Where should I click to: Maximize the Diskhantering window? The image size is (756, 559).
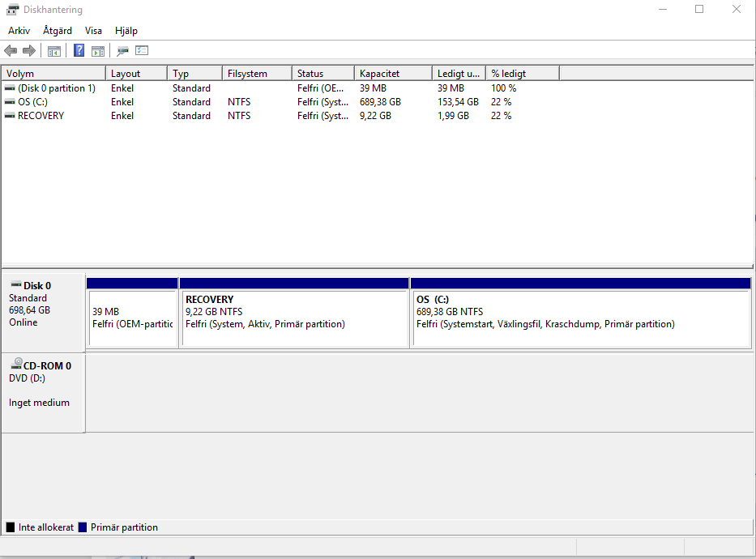pyautogui.click(x=699, y=9)
